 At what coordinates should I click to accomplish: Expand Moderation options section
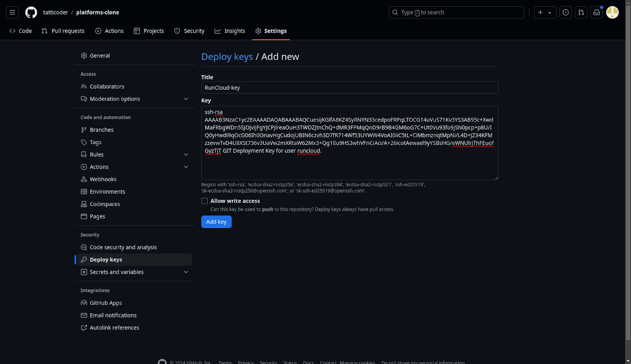186,99
